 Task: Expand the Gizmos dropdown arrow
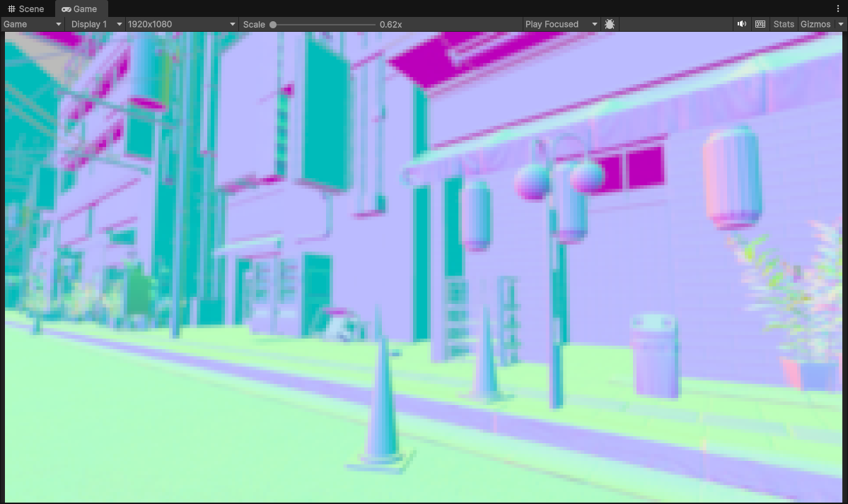click(x=841, y=24)
